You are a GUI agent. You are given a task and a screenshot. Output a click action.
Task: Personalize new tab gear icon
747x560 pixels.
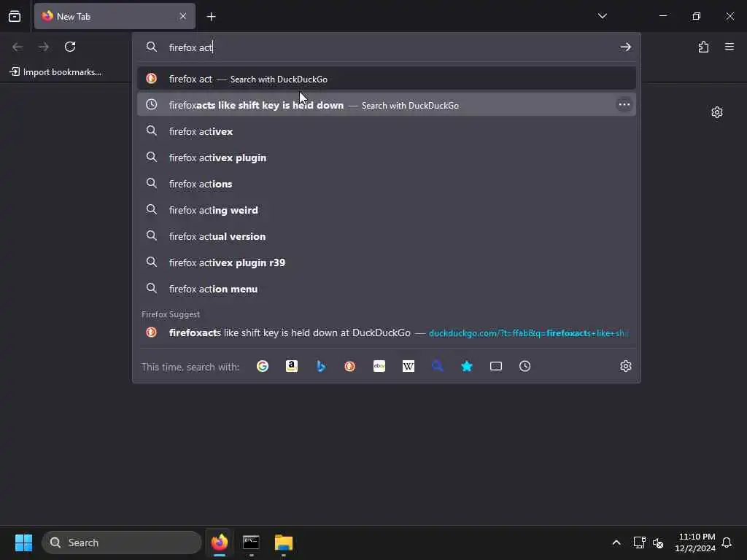(716, 112)
